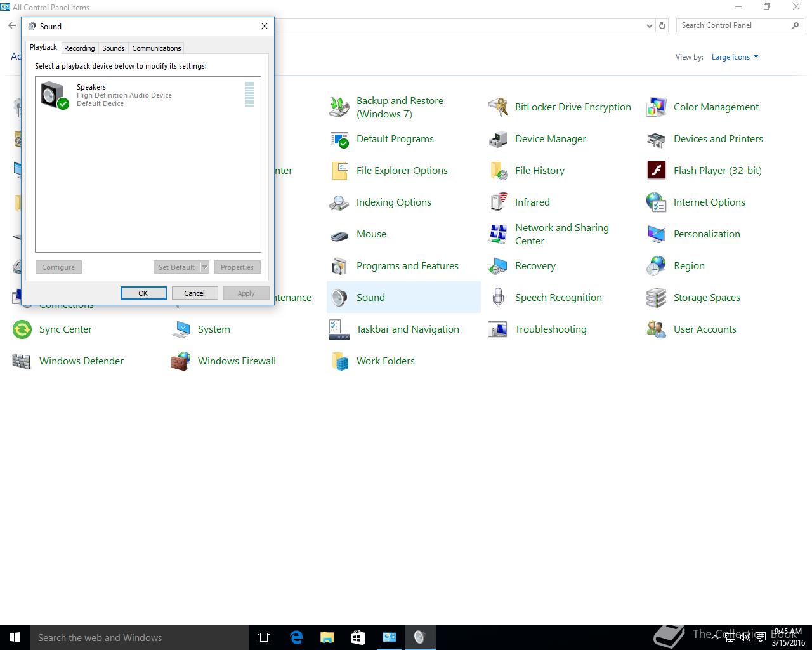
Task: Open the View by Large icons dropdown
Action: click(x=735, y=57)
